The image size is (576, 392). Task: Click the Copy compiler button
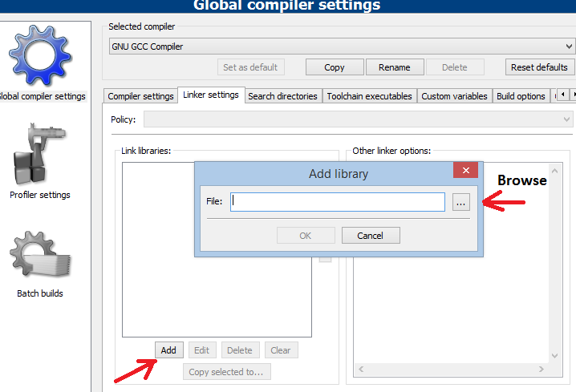pyautogui.click(x=335, y=67)
